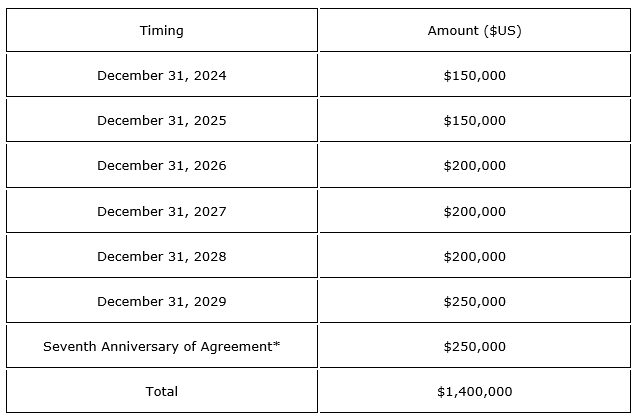Click the asterisk after the word Agreement

(276, 345)
